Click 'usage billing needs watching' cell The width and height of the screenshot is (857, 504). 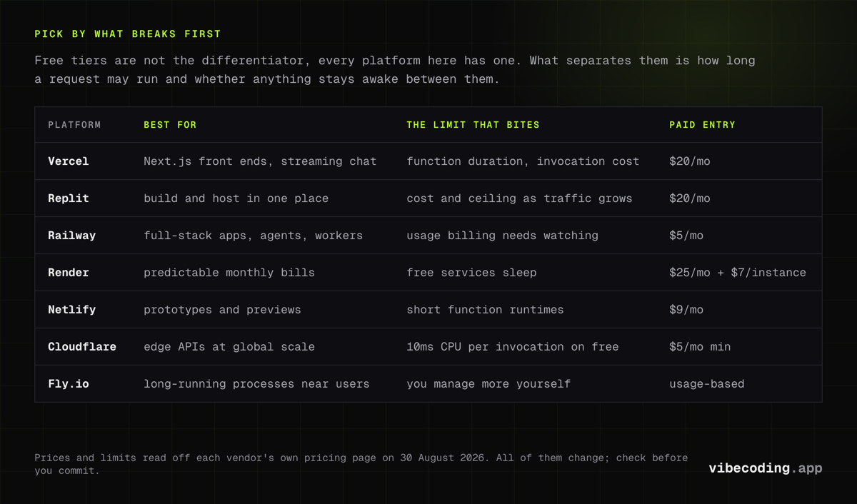pyautogui.click(x=502, y=236)
